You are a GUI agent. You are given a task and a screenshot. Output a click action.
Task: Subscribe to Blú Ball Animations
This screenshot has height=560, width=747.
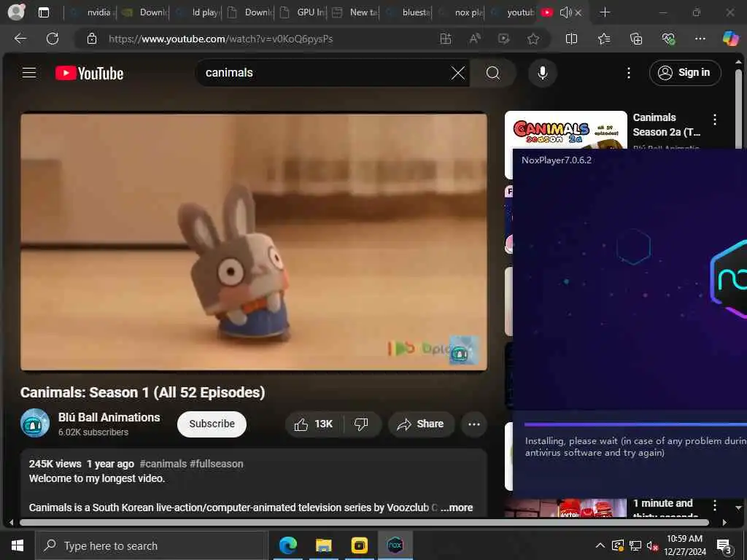212,424
